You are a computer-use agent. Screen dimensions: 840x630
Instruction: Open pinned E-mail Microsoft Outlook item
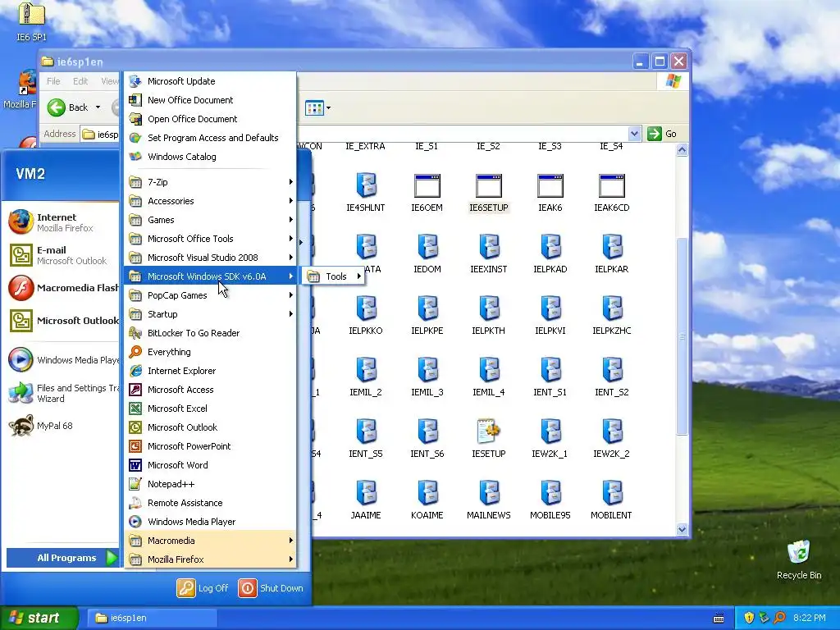pos(62,255)
